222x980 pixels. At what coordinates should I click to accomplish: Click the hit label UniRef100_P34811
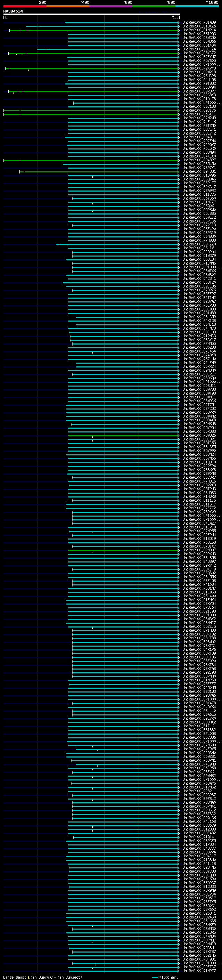click(x=199, y=137)
